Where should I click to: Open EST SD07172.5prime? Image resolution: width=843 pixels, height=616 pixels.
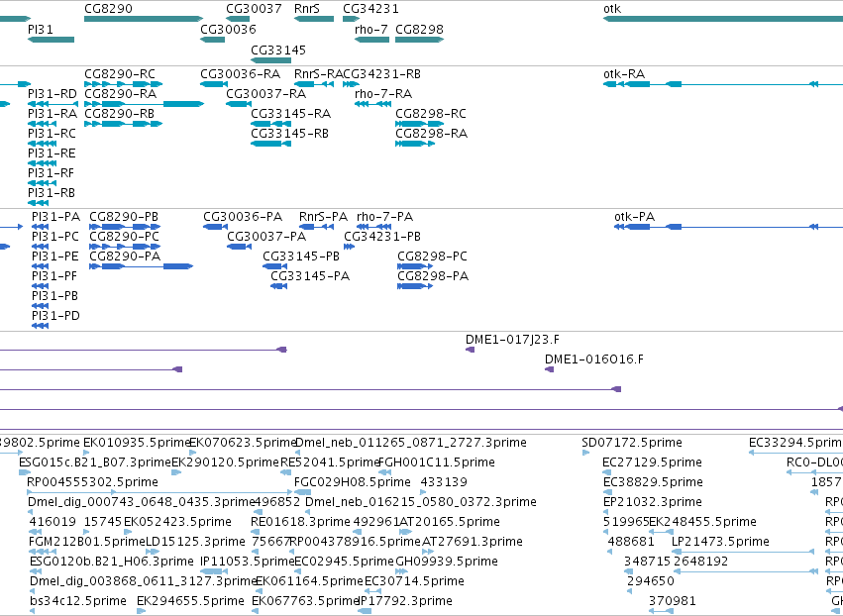(586, 454)
